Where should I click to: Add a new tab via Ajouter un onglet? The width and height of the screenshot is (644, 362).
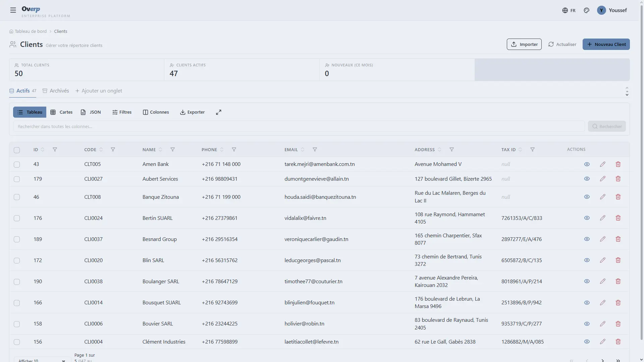[99, 91]
